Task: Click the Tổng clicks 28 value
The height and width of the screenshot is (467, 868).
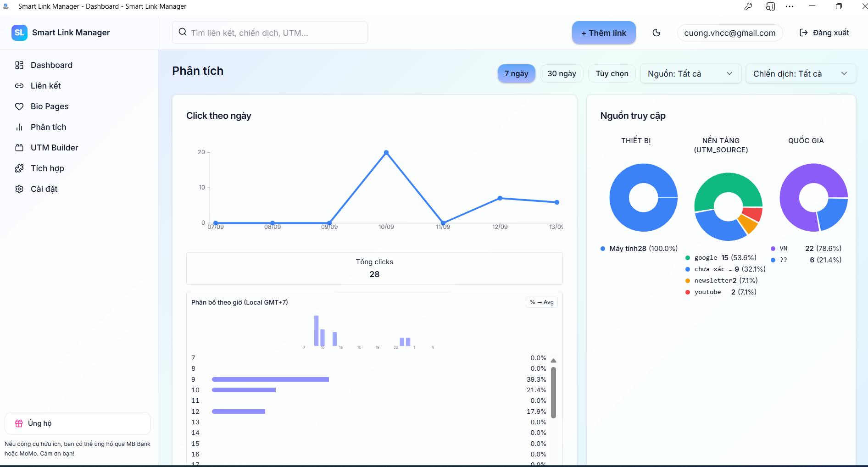Action: tap(374, 274)
